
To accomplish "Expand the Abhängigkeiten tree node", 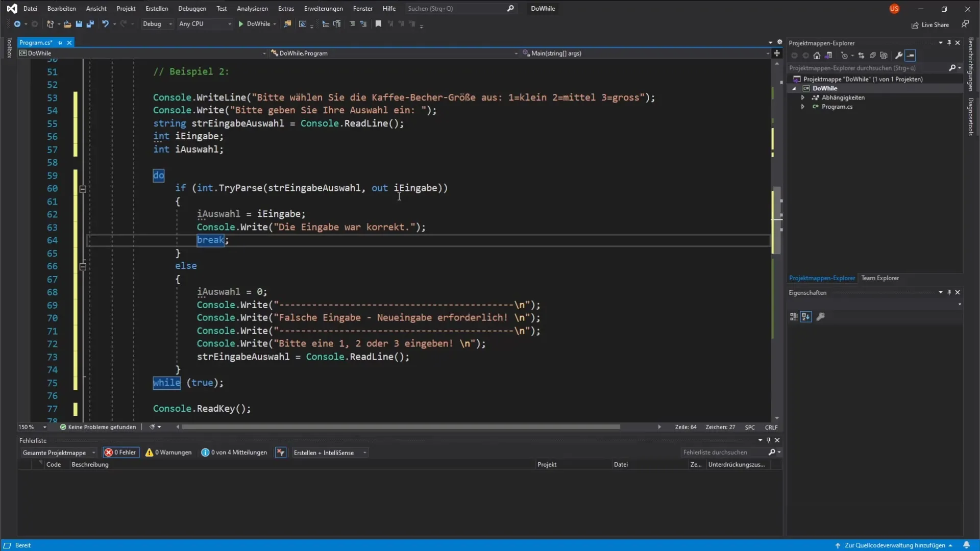I will pos(803,97).
